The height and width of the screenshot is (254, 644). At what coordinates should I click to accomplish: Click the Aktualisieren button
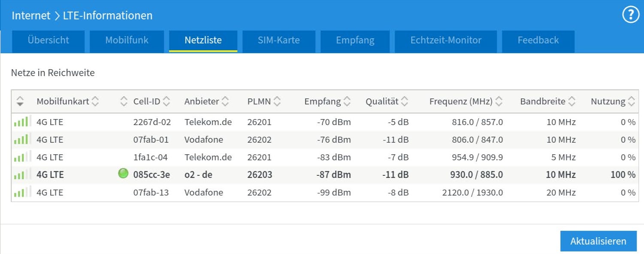pyautogui.click(x=598, y=241)
